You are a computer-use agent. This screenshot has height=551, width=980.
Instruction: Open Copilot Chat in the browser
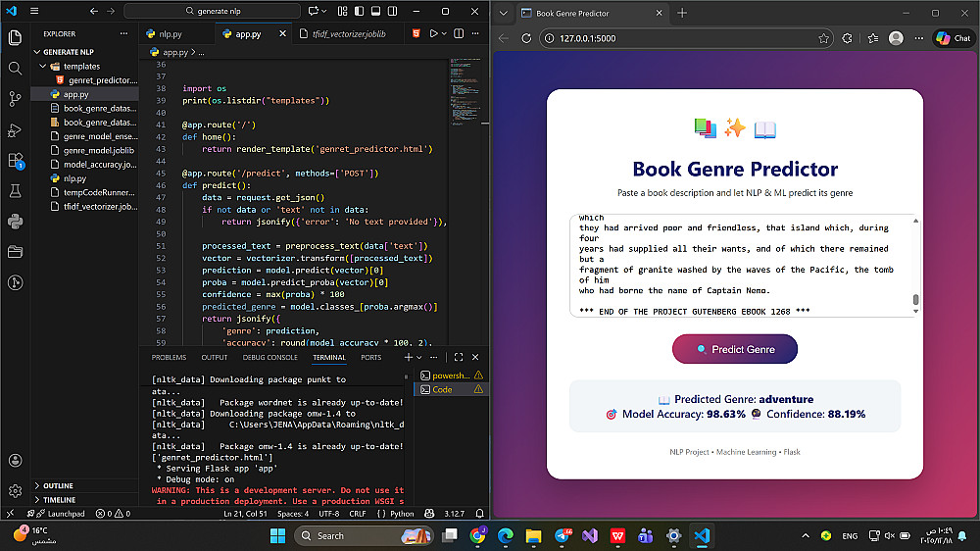(953, 38)
